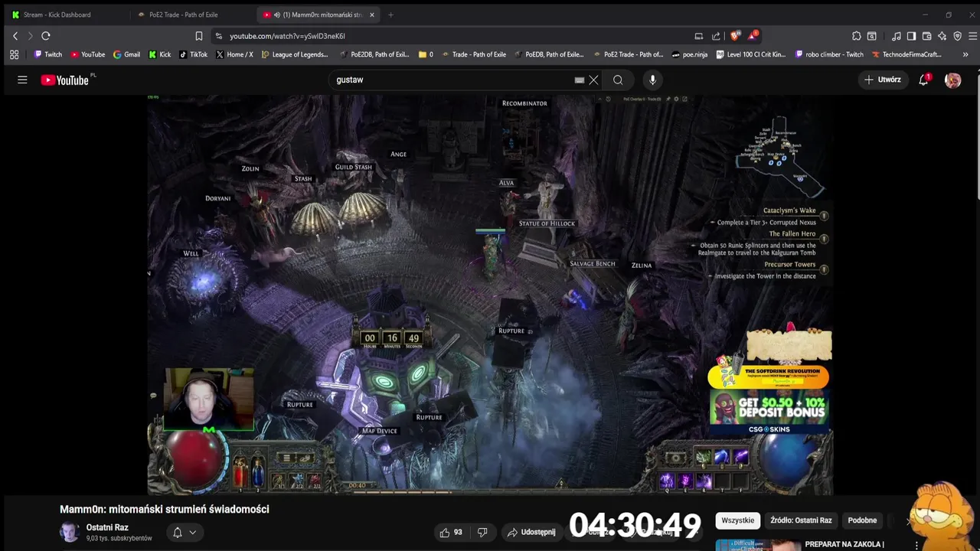Open the Ostatni Raz channel link

[x=107, y=527]
